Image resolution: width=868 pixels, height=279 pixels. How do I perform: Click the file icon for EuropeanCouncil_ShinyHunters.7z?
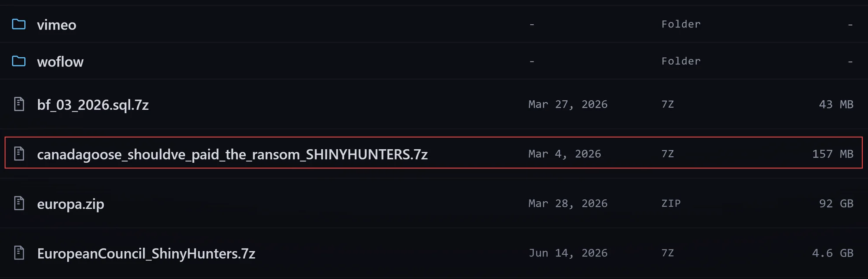[x=19, y=253]
